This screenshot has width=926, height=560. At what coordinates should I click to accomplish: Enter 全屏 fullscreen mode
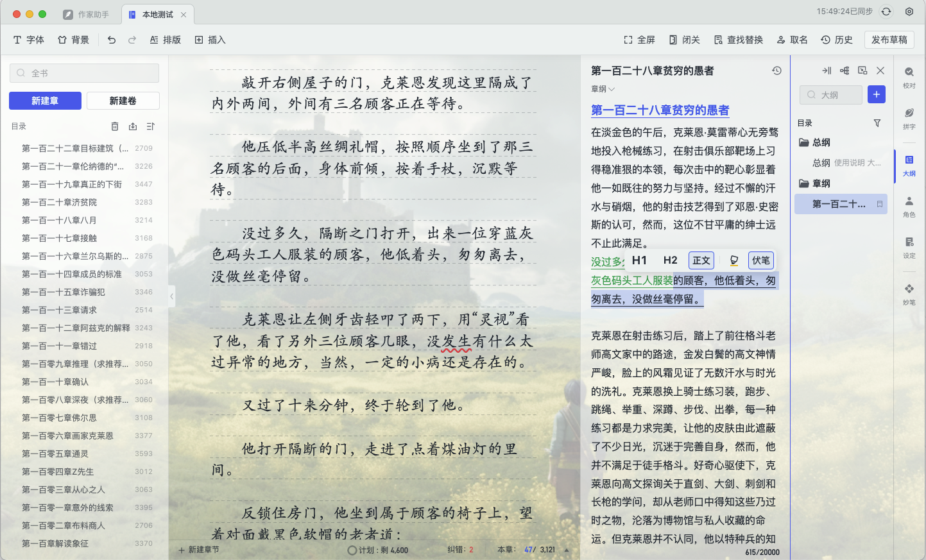coord(639,40)
